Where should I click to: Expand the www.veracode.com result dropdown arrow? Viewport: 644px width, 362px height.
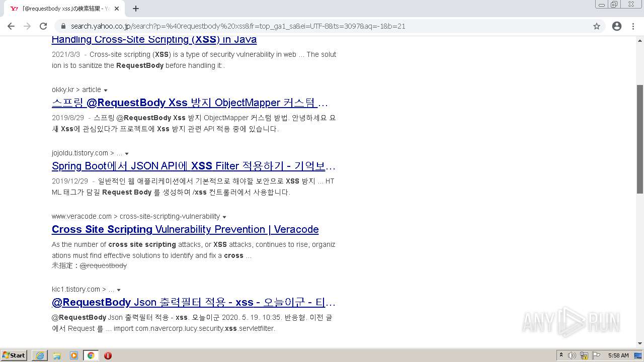click(x=224, y=217)
